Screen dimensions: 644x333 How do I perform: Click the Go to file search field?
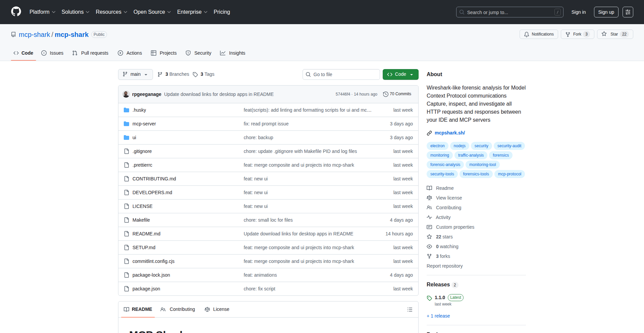coord(341,74)
